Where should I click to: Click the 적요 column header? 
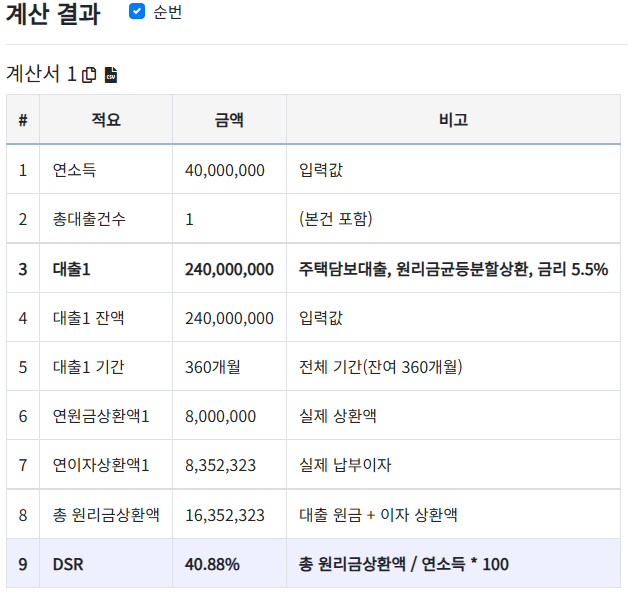point(106,119)
